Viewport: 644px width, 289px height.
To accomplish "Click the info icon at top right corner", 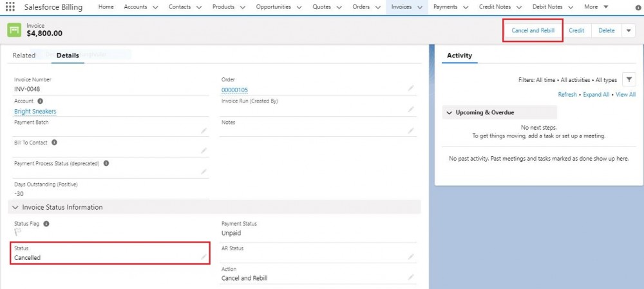I will pyautogui.click(x=638, y=7).
